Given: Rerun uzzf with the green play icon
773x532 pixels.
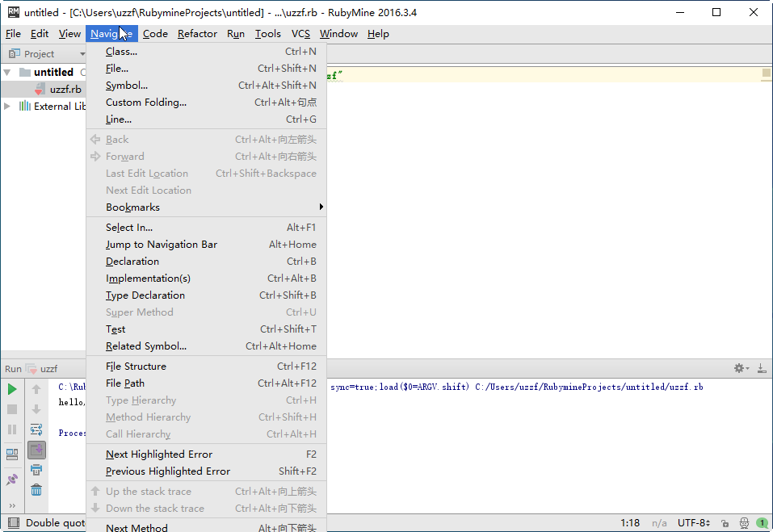Looking at the screenshot, I should coord(12,389).
